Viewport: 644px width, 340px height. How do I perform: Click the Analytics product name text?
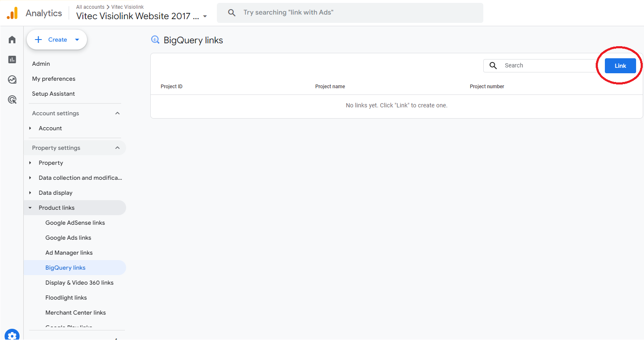tap(44, 13)
